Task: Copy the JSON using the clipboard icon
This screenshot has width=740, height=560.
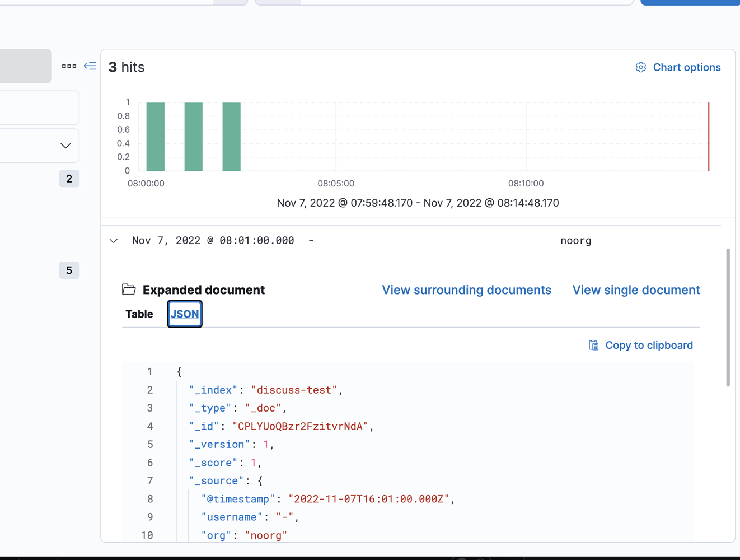Action: click(x=593, y=345)
